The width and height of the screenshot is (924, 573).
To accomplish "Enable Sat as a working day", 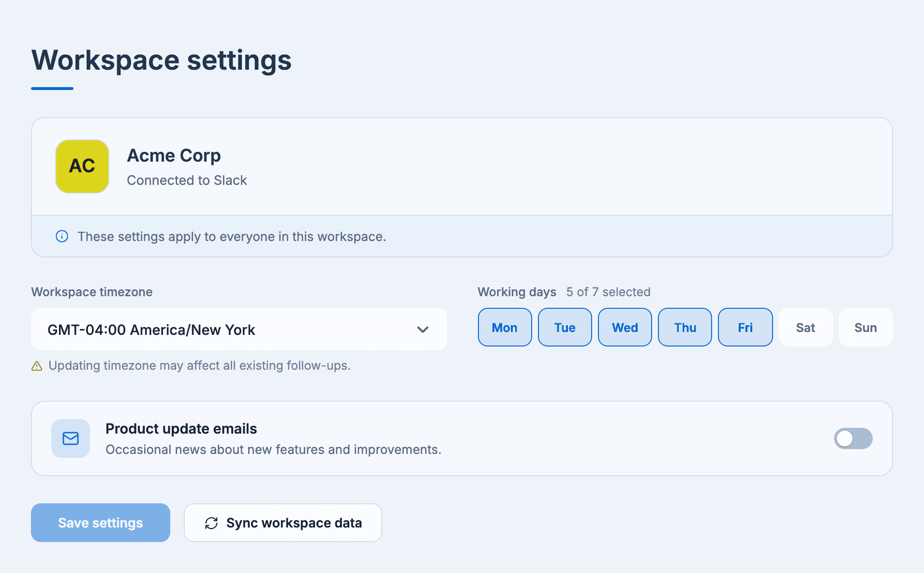I will click(806, 327).
